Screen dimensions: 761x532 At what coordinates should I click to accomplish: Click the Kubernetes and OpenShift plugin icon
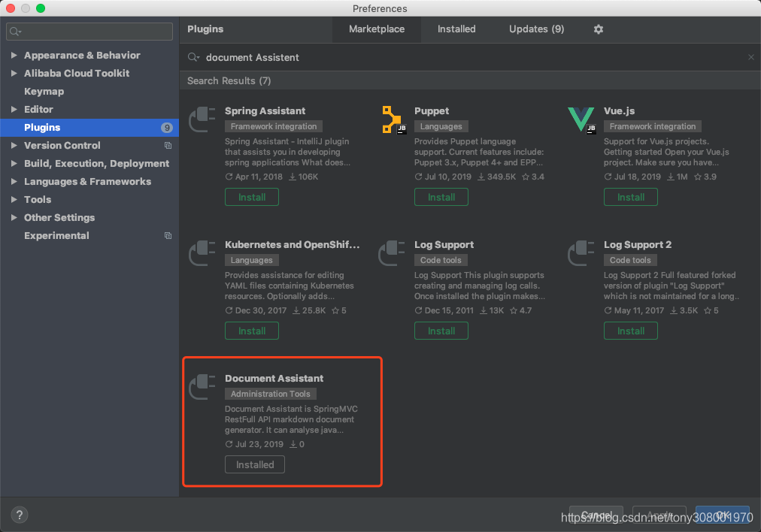(202, 253)
